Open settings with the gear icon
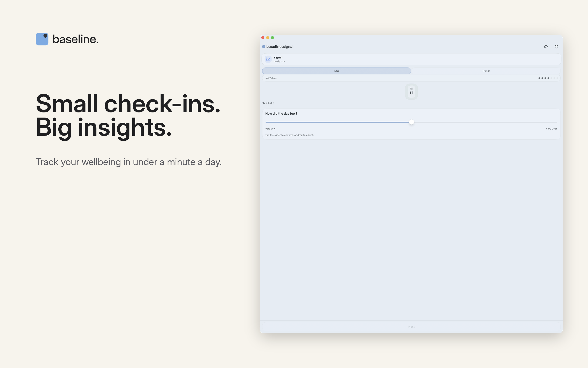 [556, 46]
